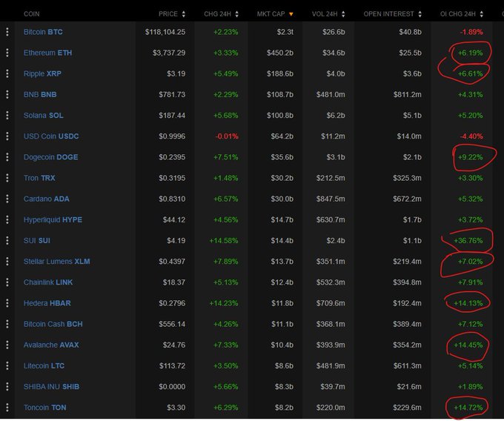This screenshot has height=421, width=504.
Task: Select Bitcoin market cap $2.3t
Action: pos(285,32)
